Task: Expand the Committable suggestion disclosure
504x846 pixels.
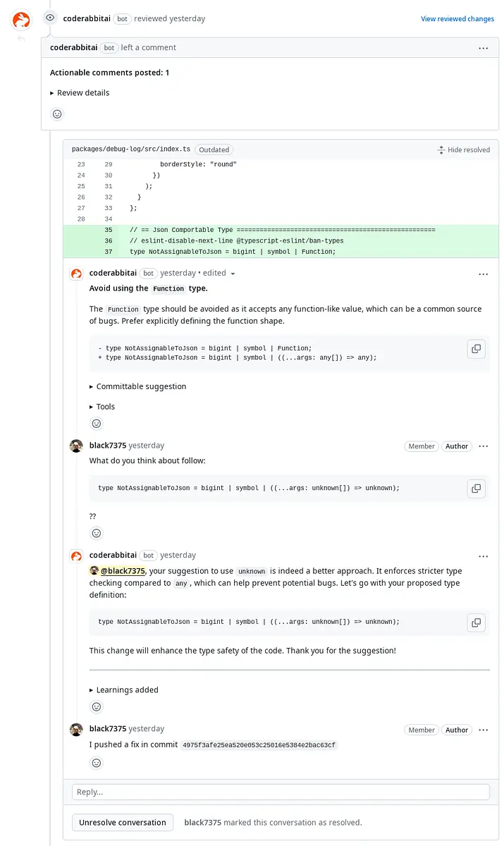Action: point(138,386)
